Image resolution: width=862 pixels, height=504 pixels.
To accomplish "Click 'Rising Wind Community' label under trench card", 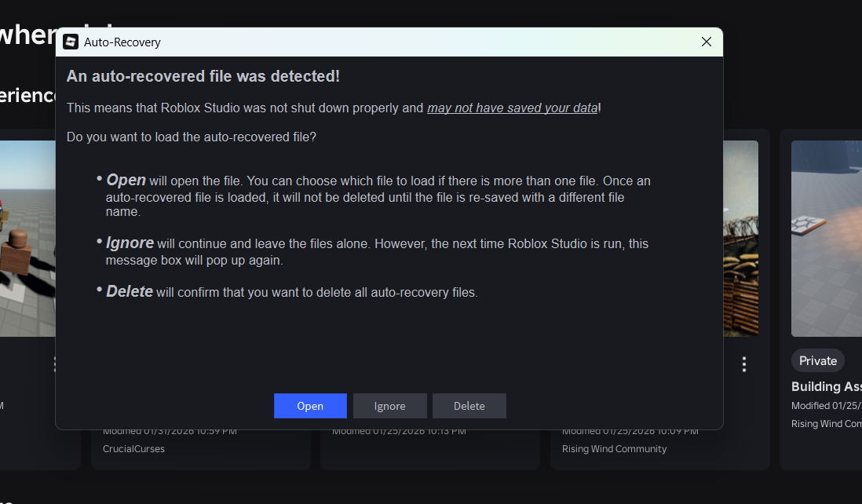I will click(614, 448).
